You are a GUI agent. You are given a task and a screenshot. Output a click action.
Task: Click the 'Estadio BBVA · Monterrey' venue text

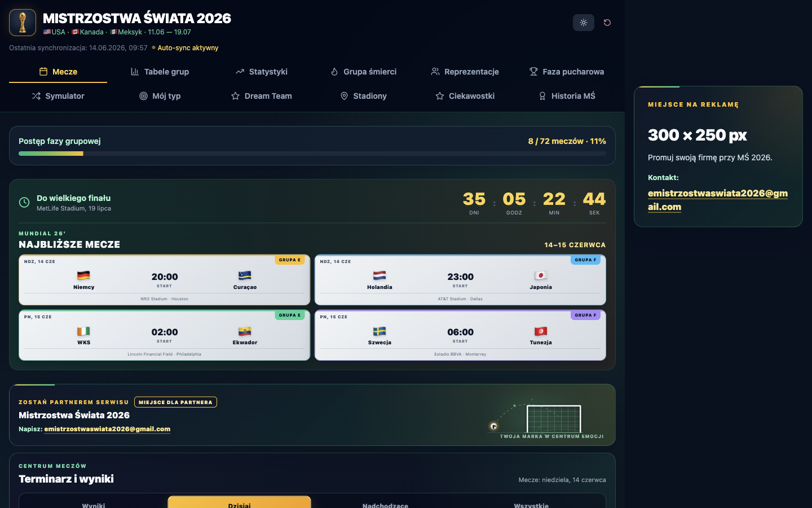[x=460, y=354]
